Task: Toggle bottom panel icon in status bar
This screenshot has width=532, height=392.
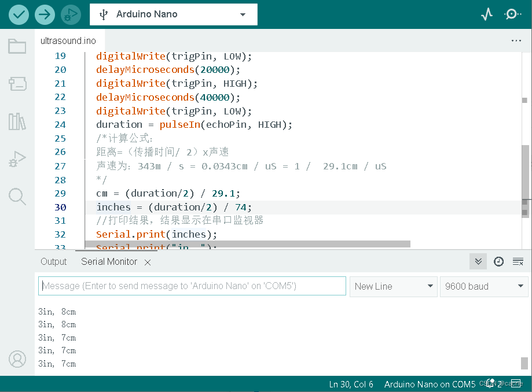Action: 516,383
